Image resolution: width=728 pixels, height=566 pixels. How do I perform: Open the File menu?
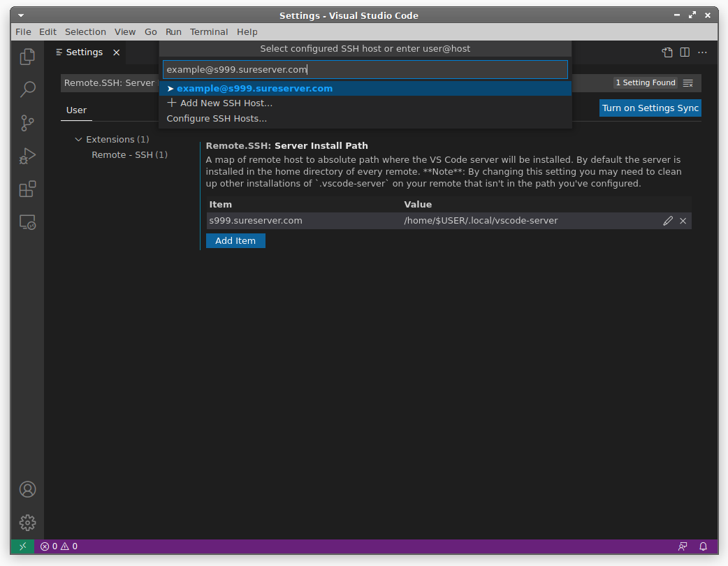[23, 32]
